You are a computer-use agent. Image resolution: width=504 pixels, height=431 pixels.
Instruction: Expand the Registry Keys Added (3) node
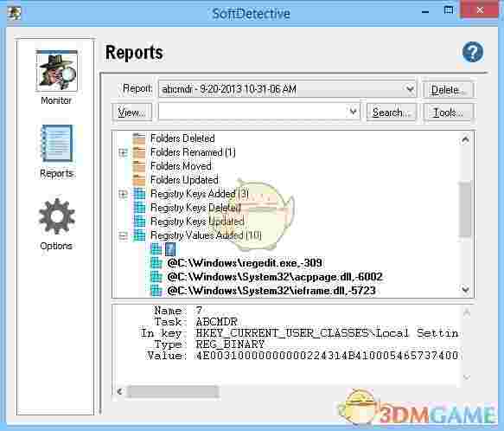(x=123, y=194)
